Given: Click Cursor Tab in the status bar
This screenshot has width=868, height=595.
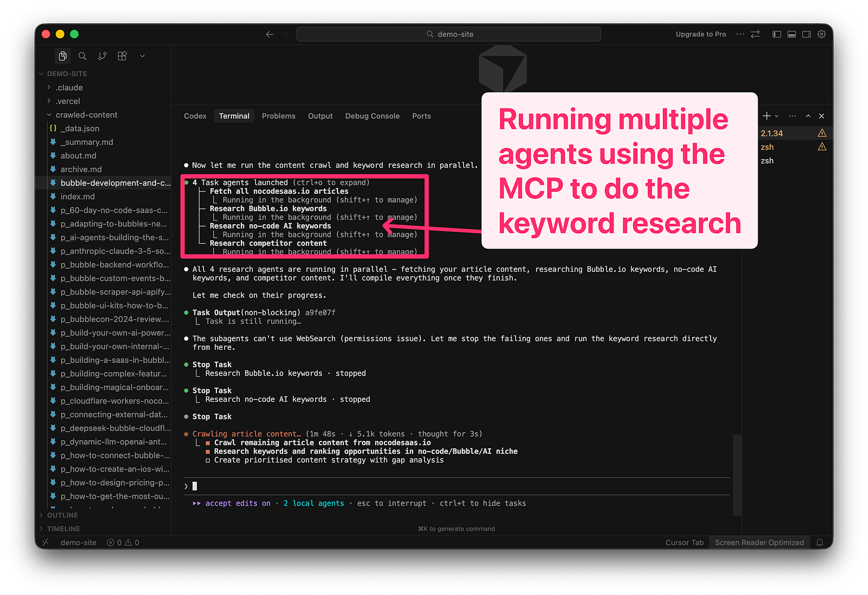Looking at the screenshot, I should click(684, 543).
